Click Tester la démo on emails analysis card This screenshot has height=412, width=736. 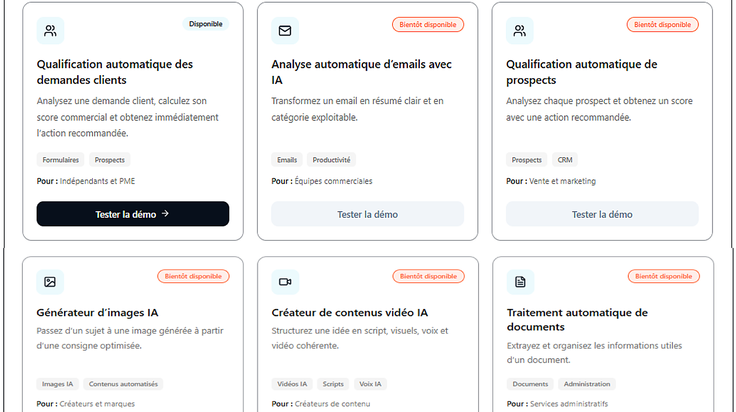368,214
